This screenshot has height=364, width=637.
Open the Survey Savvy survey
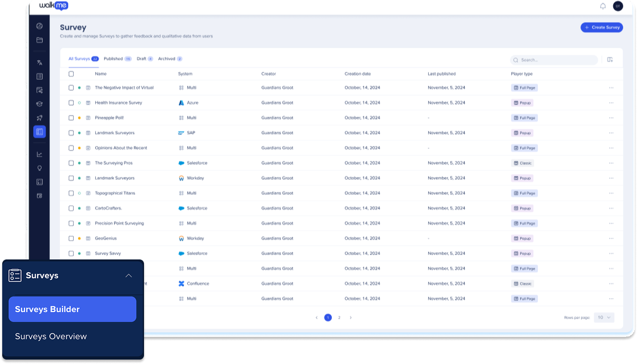(107, 253)
